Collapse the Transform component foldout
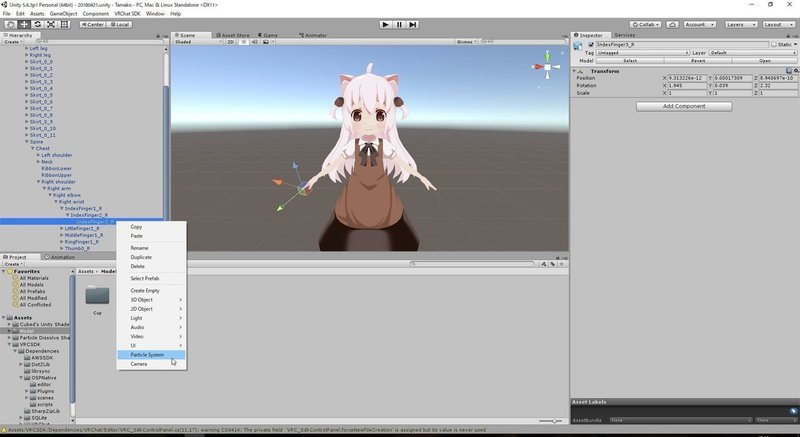The height and width of the screenshot is (437, 800). point(574,71)
